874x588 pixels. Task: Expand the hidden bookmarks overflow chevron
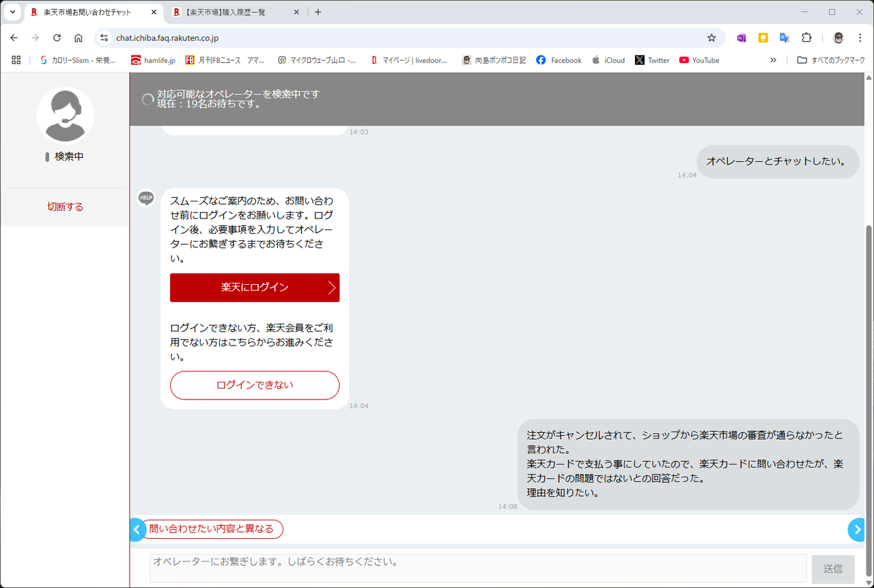[x=773, y=60]
